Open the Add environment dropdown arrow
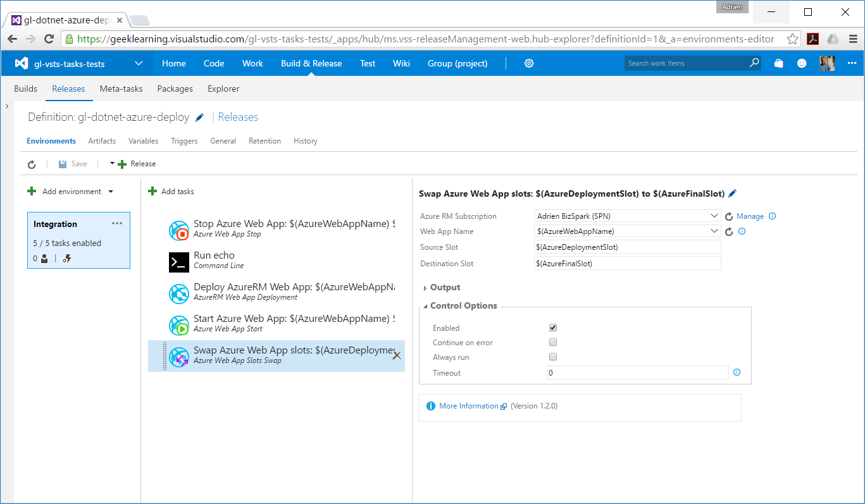The image size is (865, 504). (x=111, y=192)
